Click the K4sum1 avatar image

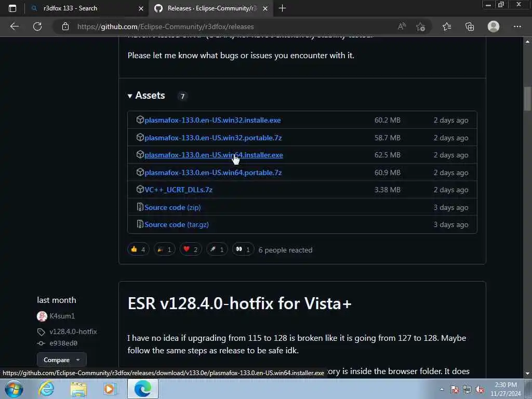point(42,316)
